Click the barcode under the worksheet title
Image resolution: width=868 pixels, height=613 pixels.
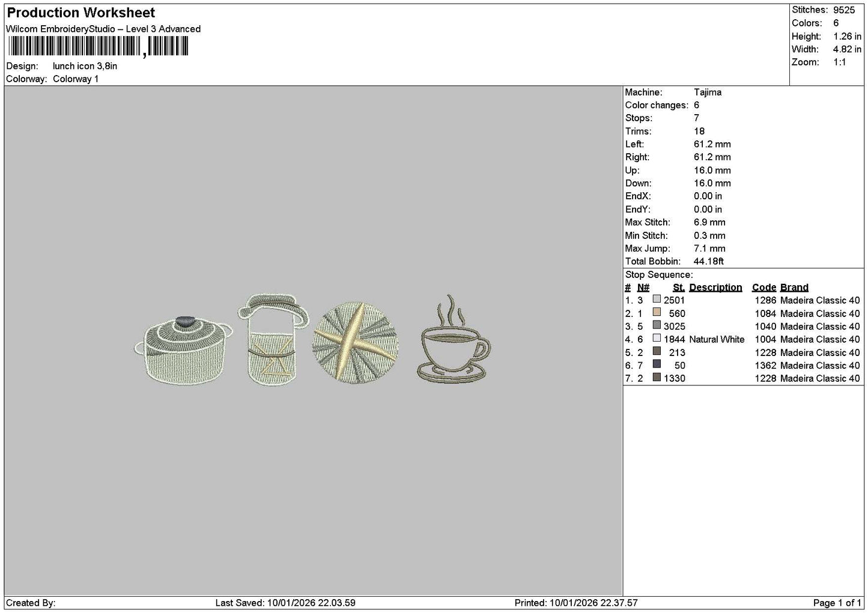click(x=99, y=46)
